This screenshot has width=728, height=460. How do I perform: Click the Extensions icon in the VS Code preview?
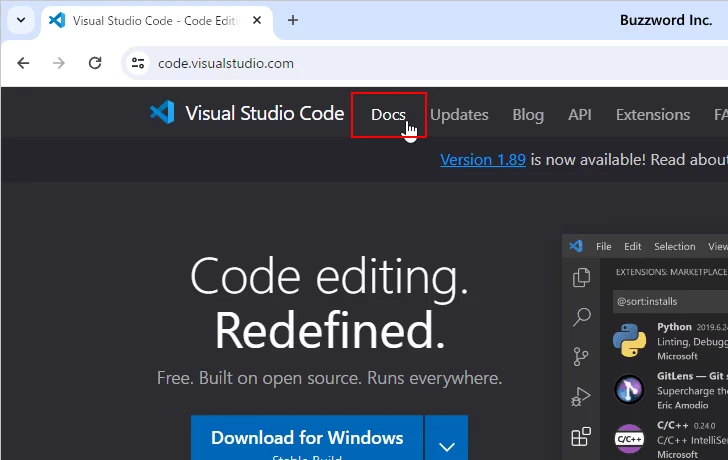[581, 436]
